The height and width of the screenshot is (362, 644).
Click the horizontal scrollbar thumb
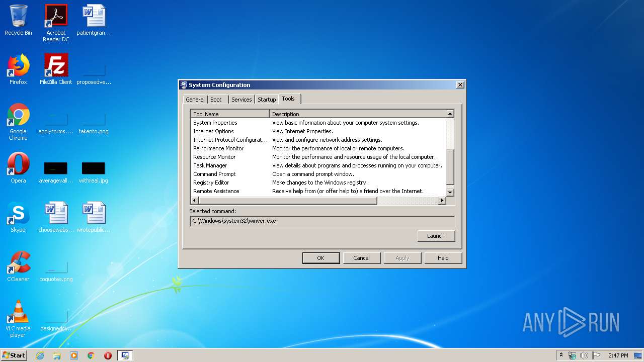[287, 201]
